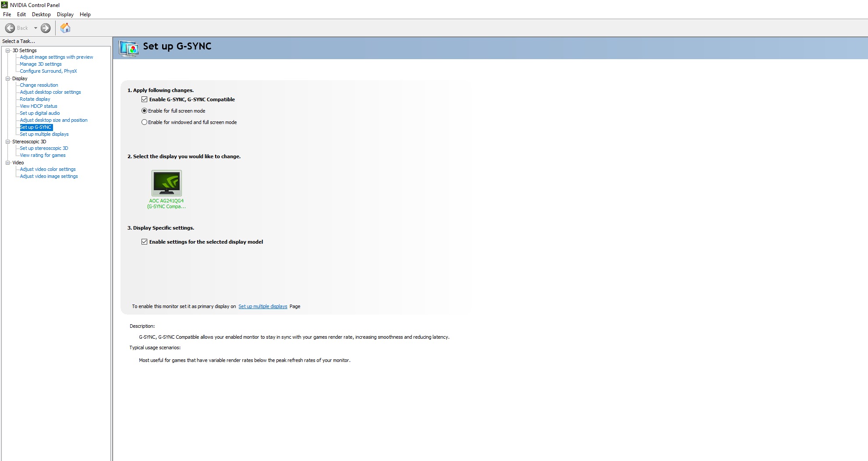Open Change resolution task
The height and width of the screenshot is (461, 868).
(39, 85)
